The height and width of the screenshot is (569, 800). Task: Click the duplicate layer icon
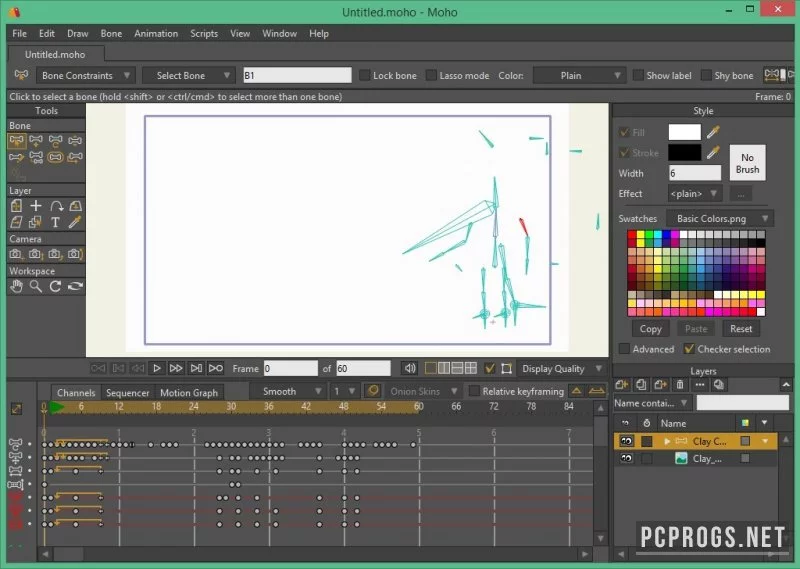pyautogui.click(x=641, y=385)
